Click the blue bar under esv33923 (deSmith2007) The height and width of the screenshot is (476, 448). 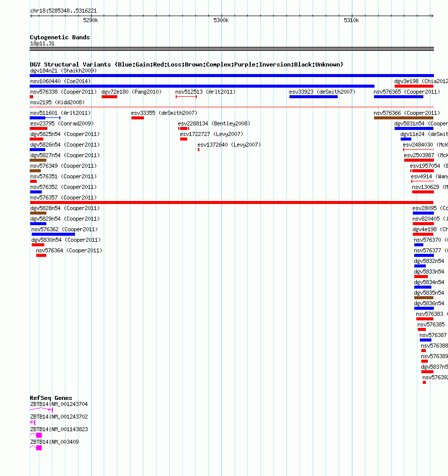pyautogui.click(x=314, y=97)
